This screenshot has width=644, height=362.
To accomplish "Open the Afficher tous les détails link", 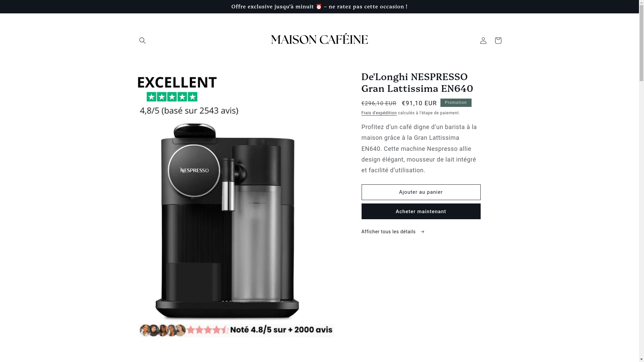I will 393,232.
